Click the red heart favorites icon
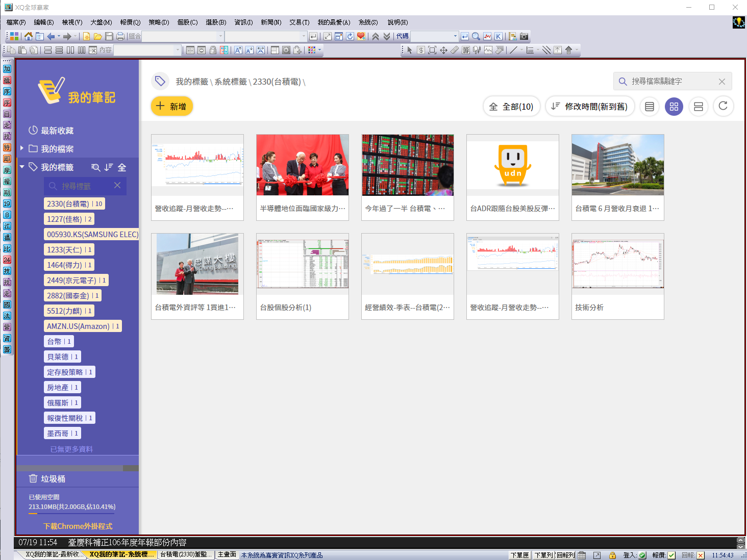 [x=361, y=36]
